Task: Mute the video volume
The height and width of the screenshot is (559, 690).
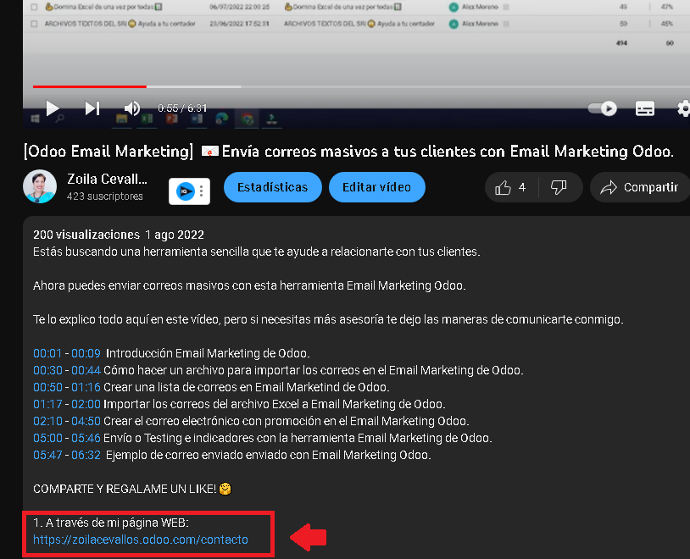Action: pos(132,108)
